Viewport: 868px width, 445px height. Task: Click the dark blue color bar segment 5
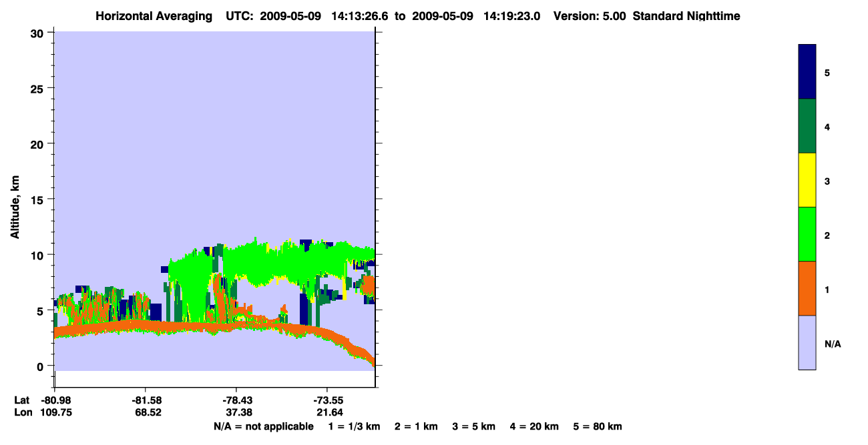click(807, 72)
